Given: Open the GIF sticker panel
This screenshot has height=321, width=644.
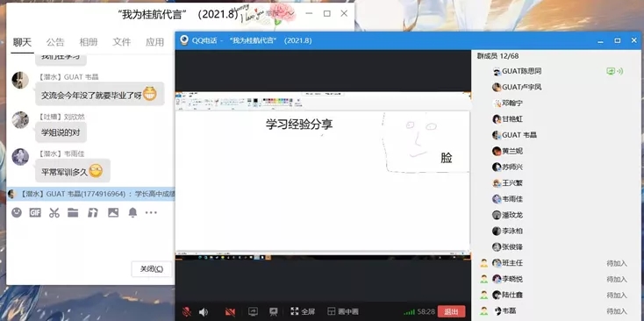Looking at the screenshot, I should (35, 212).
